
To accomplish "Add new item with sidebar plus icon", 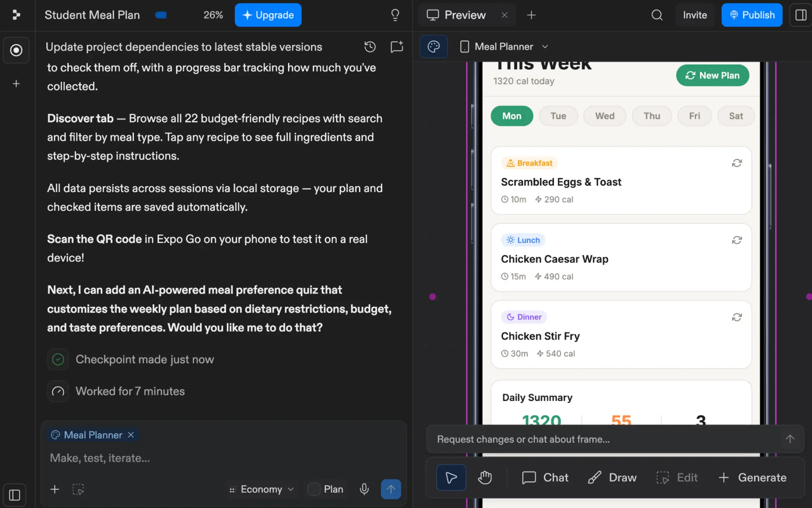I will coord(16,84).
